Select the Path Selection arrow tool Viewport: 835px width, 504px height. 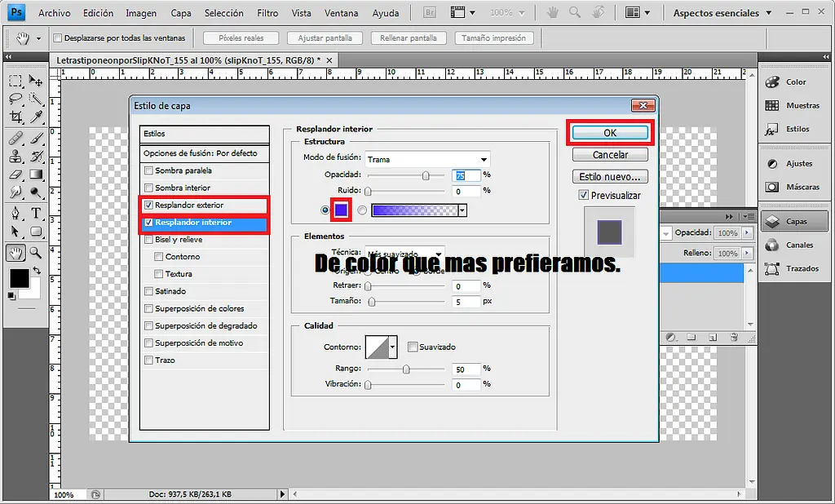click(x=15, y=232)
